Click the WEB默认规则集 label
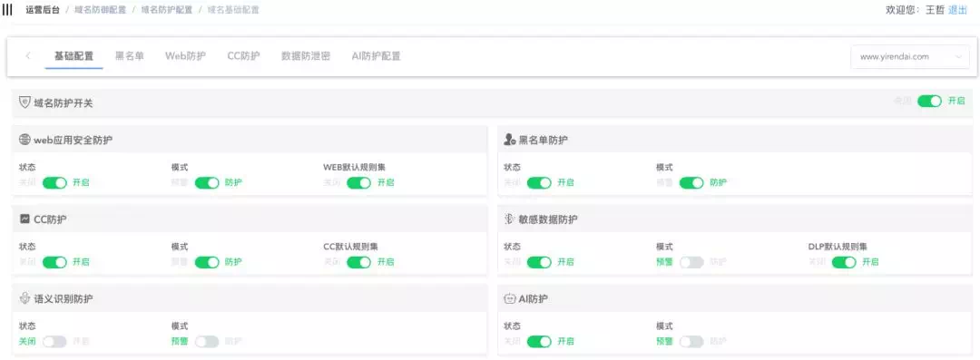 [x=354, y=168]
